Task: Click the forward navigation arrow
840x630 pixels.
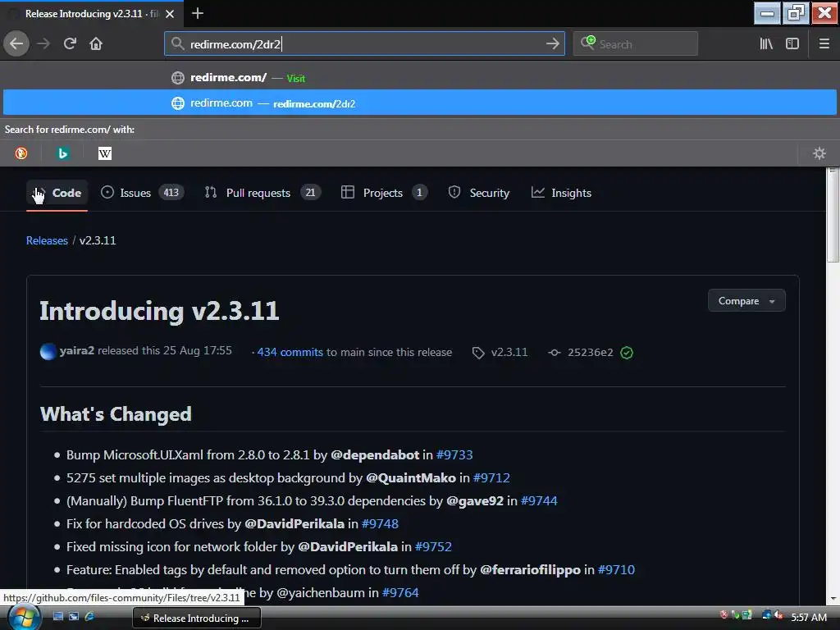Action: tap(43, 43)
